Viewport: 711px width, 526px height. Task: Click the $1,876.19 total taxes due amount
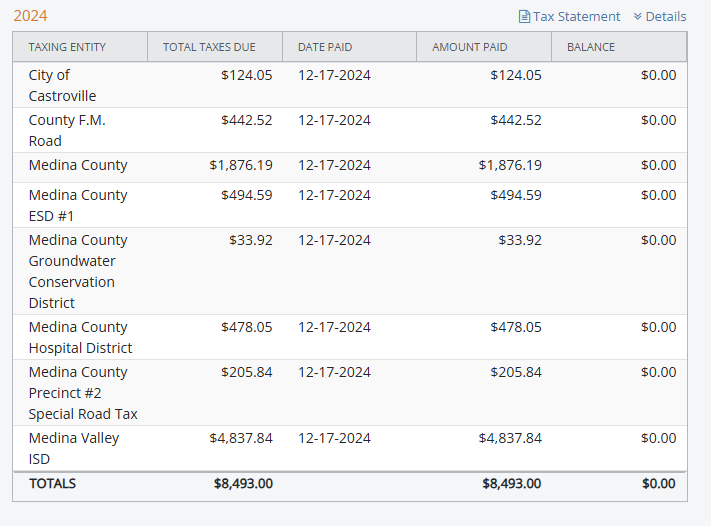click(x=240, y=165)
